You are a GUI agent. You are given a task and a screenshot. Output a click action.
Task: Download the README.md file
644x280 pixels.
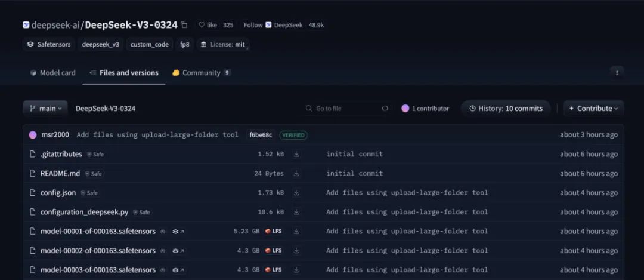[296, 174]
